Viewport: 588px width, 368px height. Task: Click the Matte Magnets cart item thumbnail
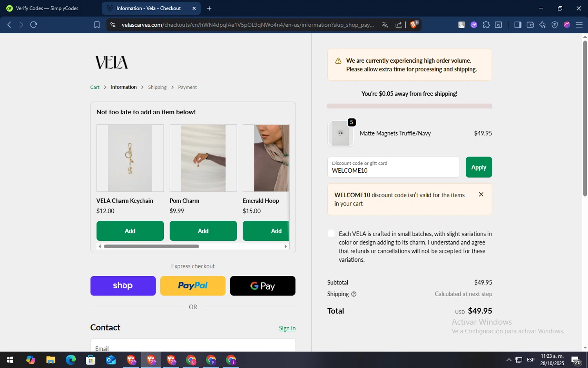point(341,133)
